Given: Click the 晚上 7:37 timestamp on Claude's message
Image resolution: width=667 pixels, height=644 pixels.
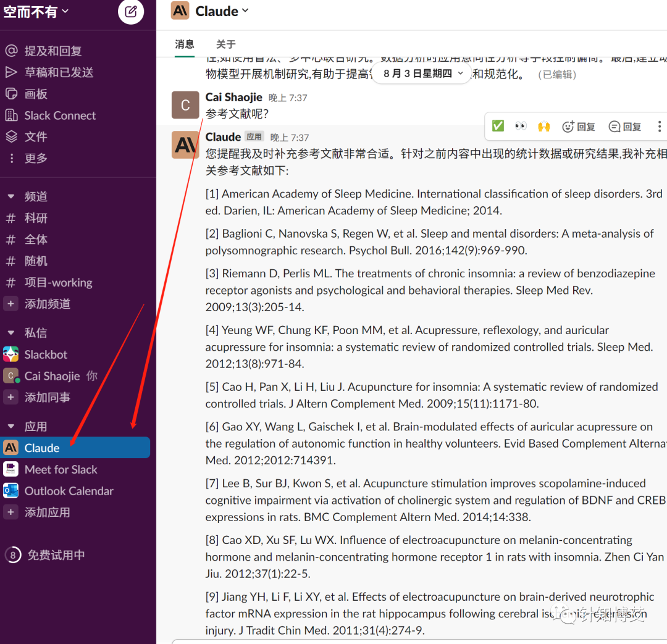Looking at the screenshot, I should point(290,138).
